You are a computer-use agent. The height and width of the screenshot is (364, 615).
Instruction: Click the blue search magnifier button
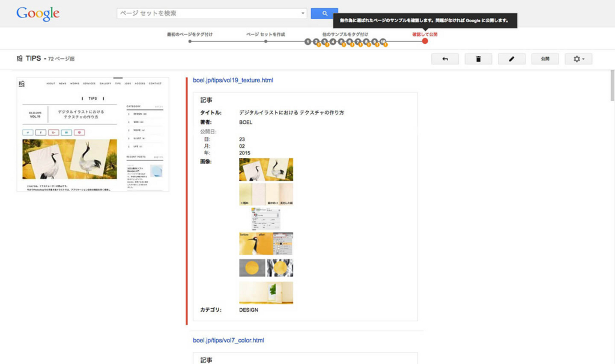pos(324,13)
